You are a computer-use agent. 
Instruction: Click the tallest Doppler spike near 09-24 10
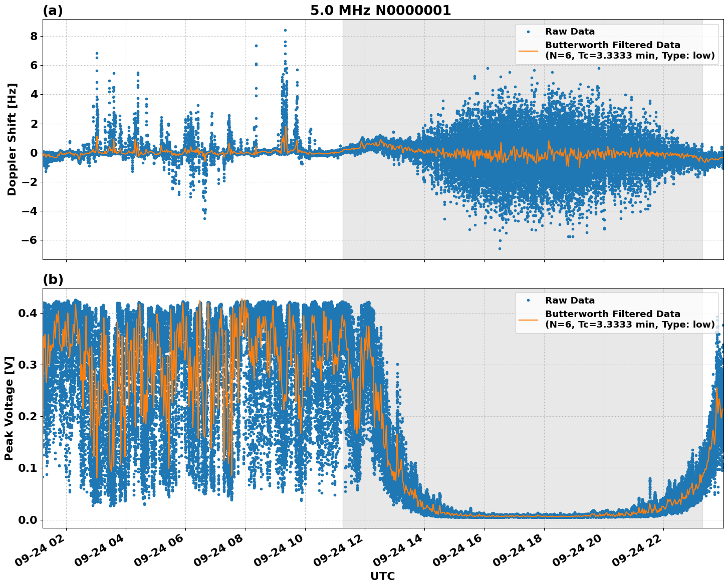tap(284, 30)
